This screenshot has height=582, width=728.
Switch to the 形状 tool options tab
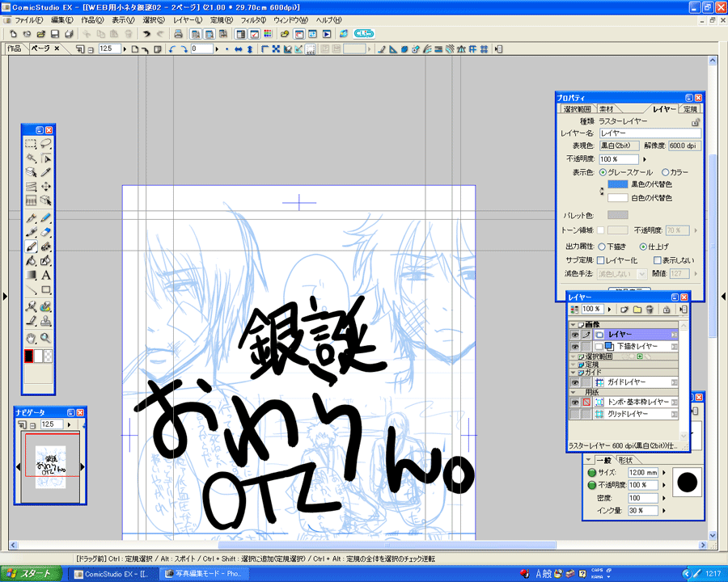coord(625,460)
